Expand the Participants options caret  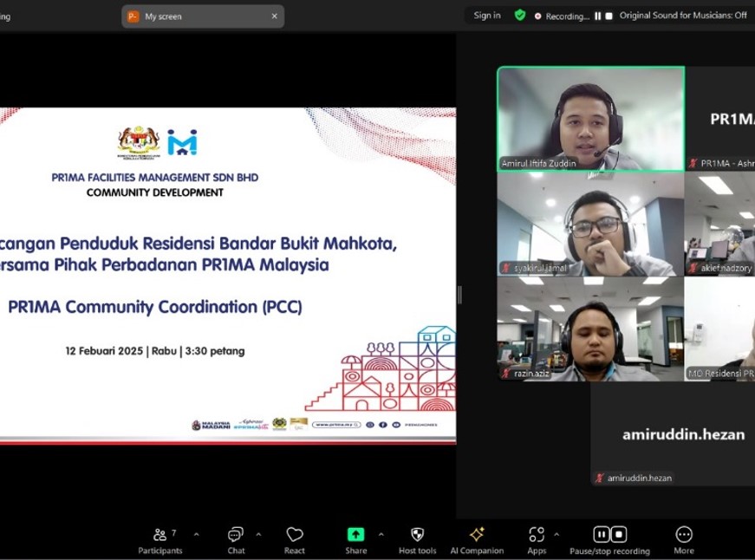pyautogui.click(x=197, y=535)
